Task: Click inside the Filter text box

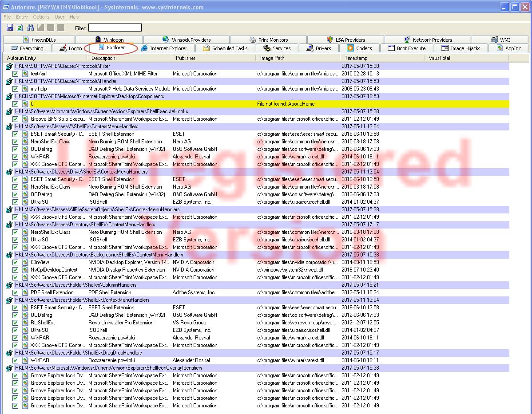Action: pyautogui.click(x=115, y=28)
